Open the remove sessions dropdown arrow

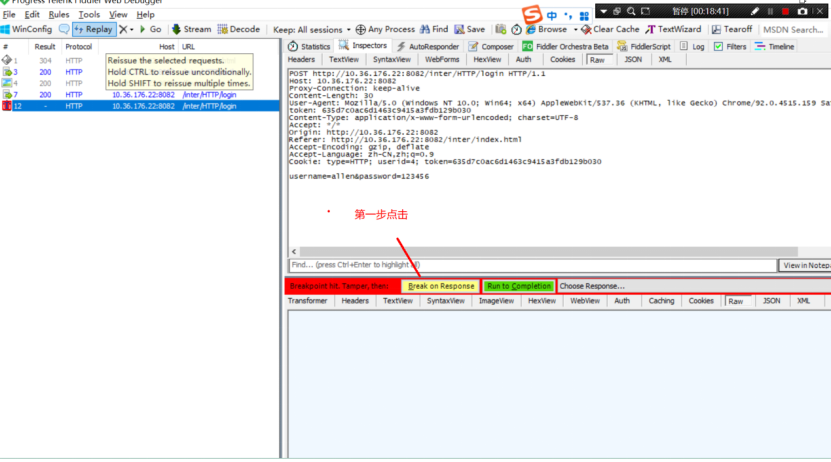[x=132, y=30]
